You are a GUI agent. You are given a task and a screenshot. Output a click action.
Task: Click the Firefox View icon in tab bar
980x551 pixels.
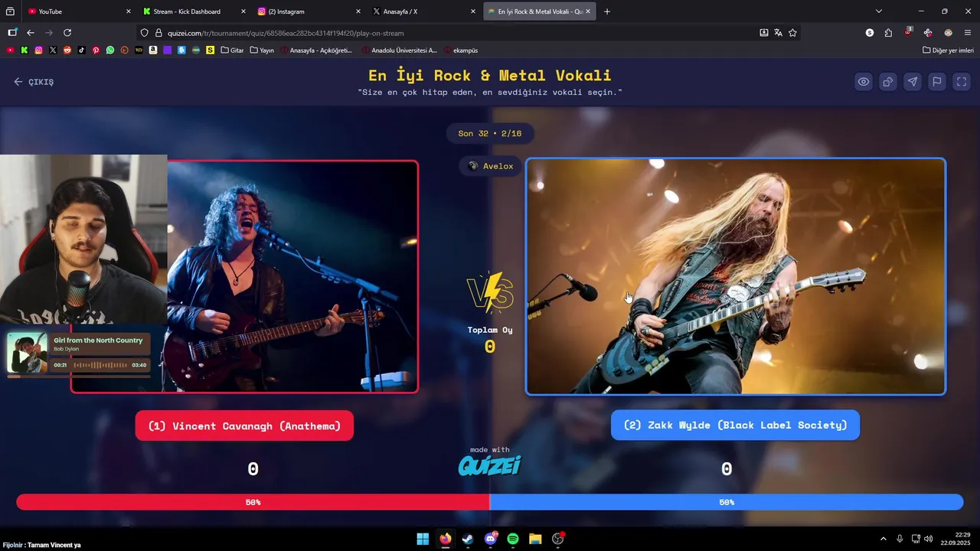point(10,11)
